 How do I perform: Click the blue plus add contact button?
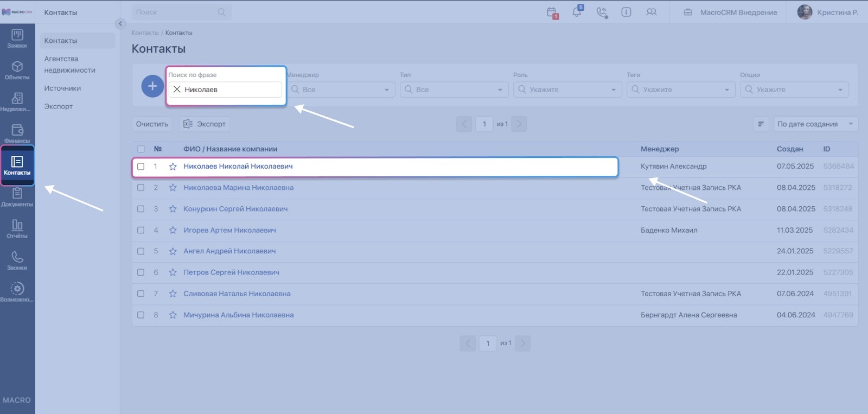pos(152,86)
